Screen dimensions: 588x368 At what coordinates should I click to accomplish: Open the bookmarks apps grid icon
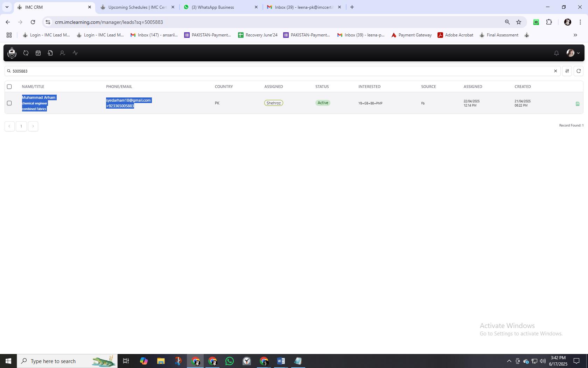pos(9,35)
